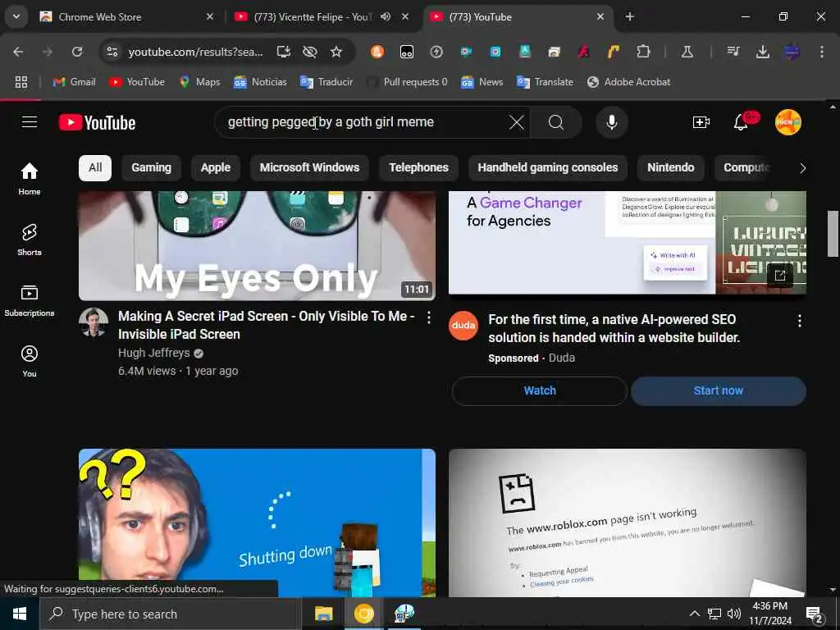Open Adobe Acrobat bookmark
Screen dimensions: 840x630
click(629, 82)
